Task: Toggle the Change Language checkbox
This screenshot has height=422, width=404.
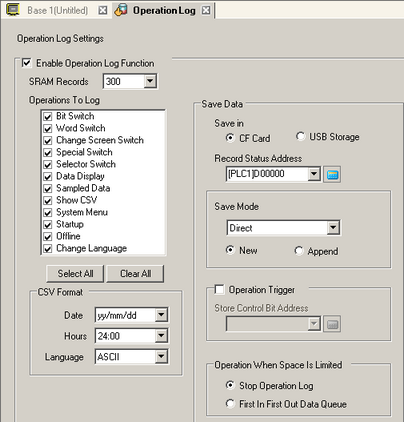Action: (48, 249)
